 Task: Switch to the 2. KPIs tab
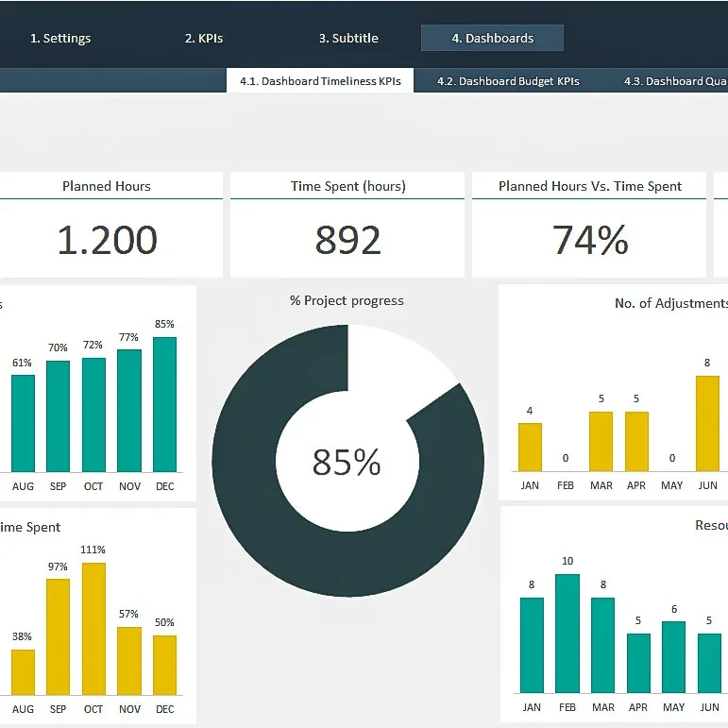204,39
